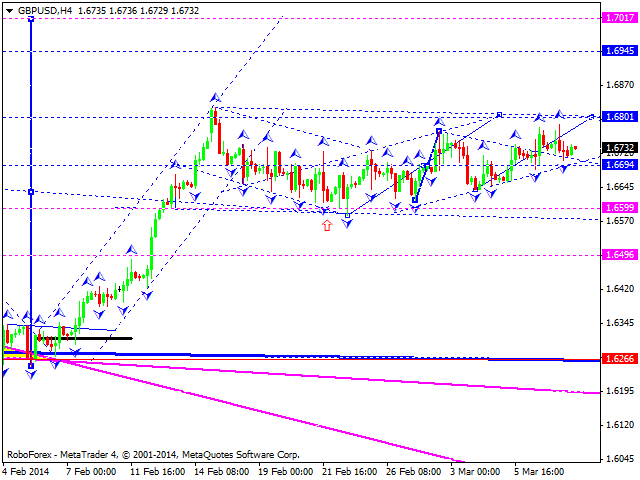Click the square anchor midway on blue vertical line
Screen dimensions: 640x480
coord(31,191)
